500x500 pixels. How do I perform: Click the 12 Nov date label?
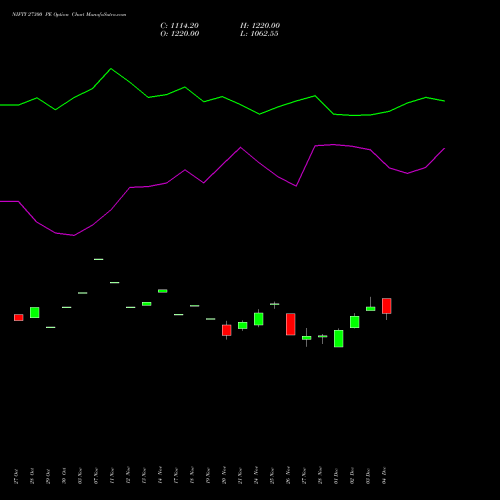128,475
